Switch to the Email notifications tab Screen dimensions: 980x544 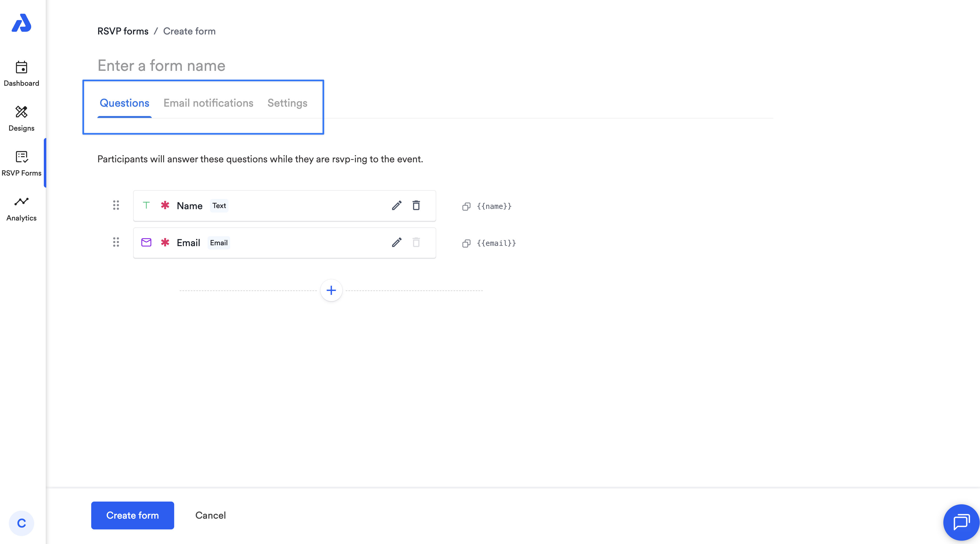(208, 103)
